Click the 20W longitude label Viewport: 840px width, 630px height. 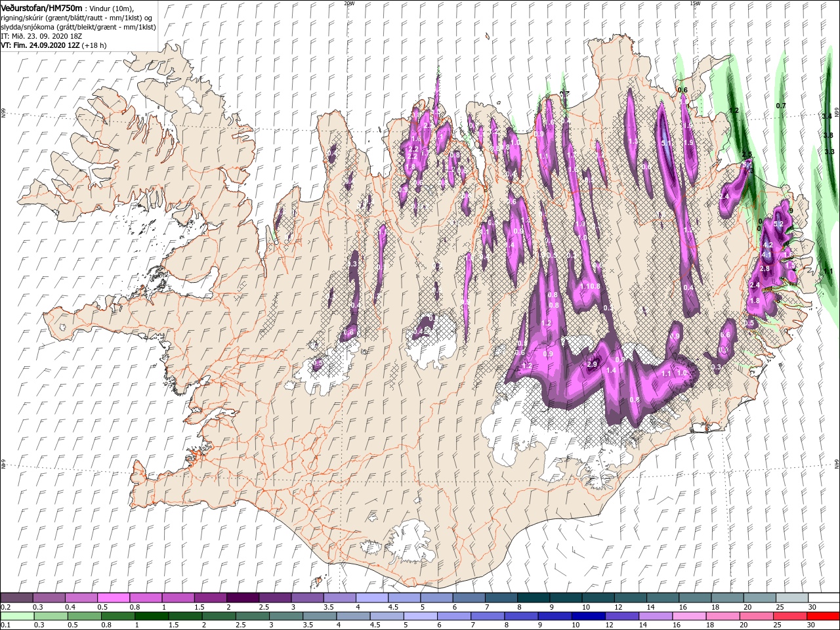(x=349, y=3)
